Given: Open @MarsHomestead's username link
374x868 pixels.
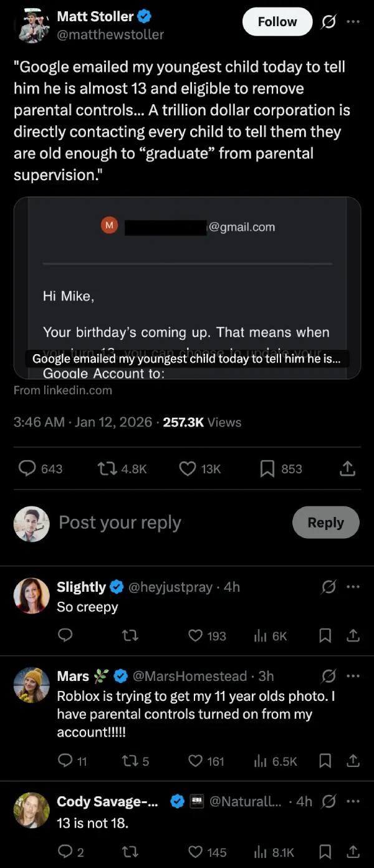Looking at the screenshot, I should click(188, 675).
